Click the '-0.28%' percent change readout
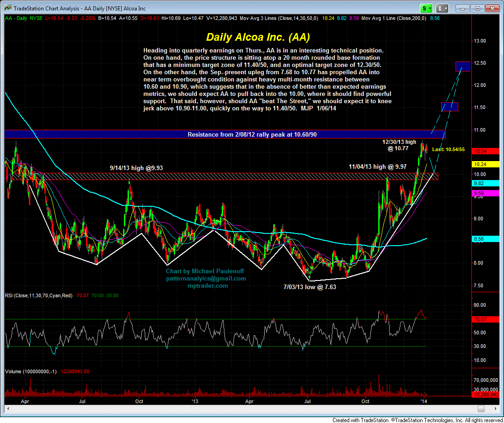Image resolution: width=504 pixels, height=423 pixels. [x=88, y=18]
